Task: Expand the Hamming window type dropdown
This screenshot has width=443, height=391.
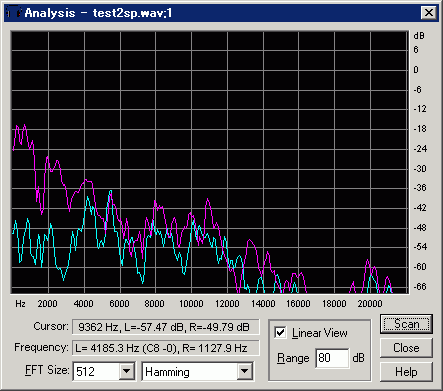Action: (x=245, y=371)
